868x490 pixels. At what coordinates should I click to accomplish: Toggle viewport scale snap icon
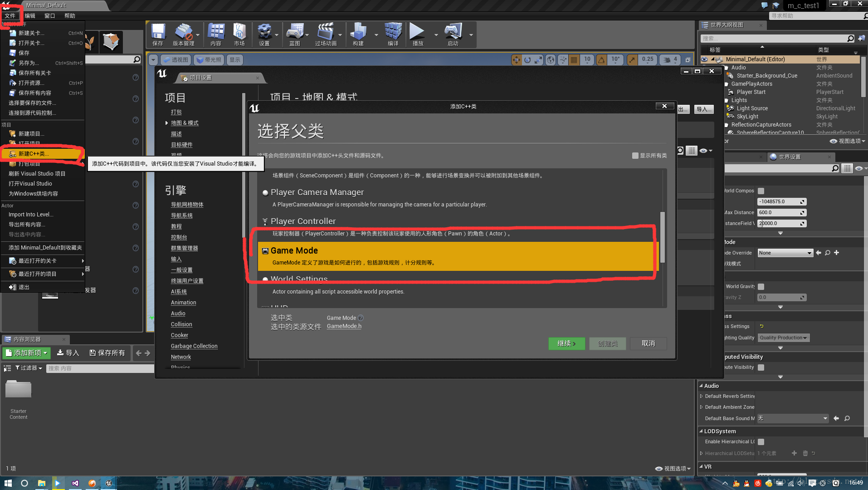click(x=632, y=59)
